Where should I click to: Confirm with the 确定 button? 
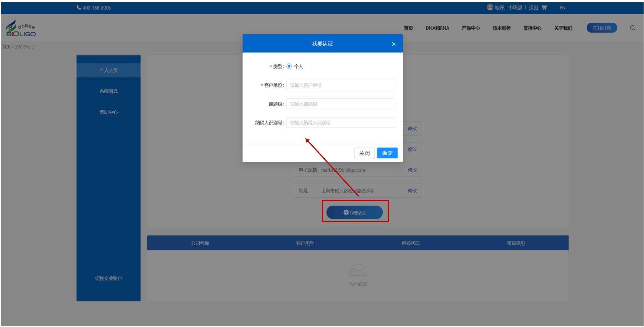pos(387,153)
